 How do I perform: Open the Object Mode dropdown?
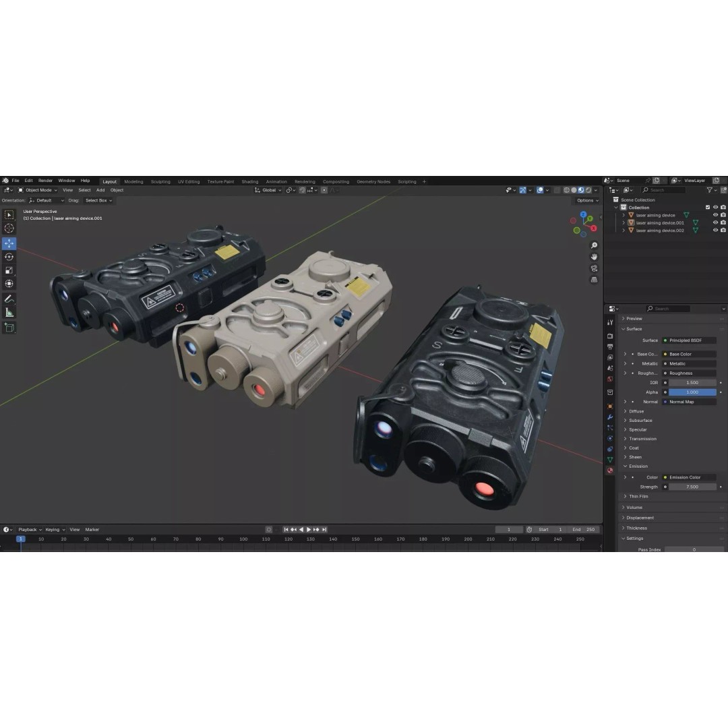pyautogui.click(x=38, y=190)
